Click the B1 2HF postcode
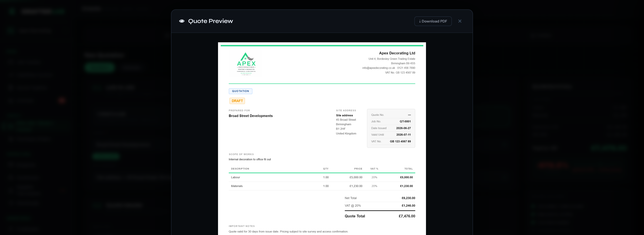Screen dimensions: 644x235 tap(340, 129)
